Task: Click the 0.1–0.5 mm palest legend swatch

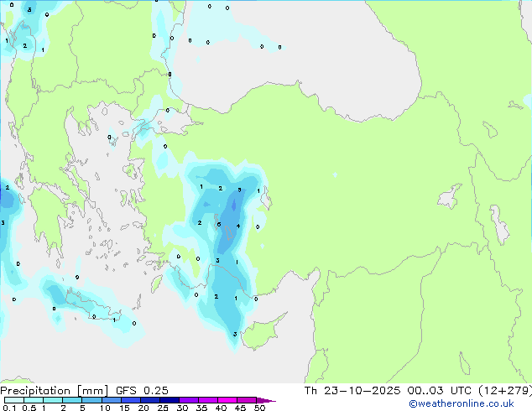Action: pos(14,400)
